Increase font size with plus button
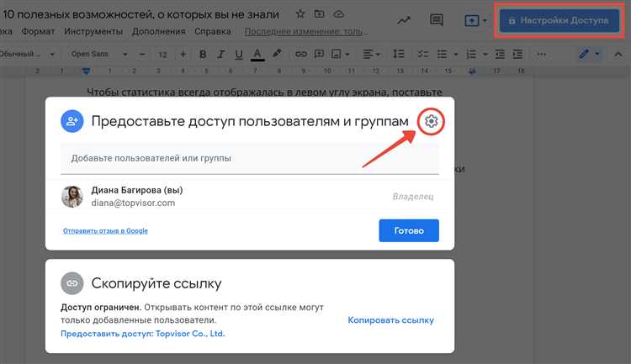Screen dimensions: 631x364 (x=183, y=54)
